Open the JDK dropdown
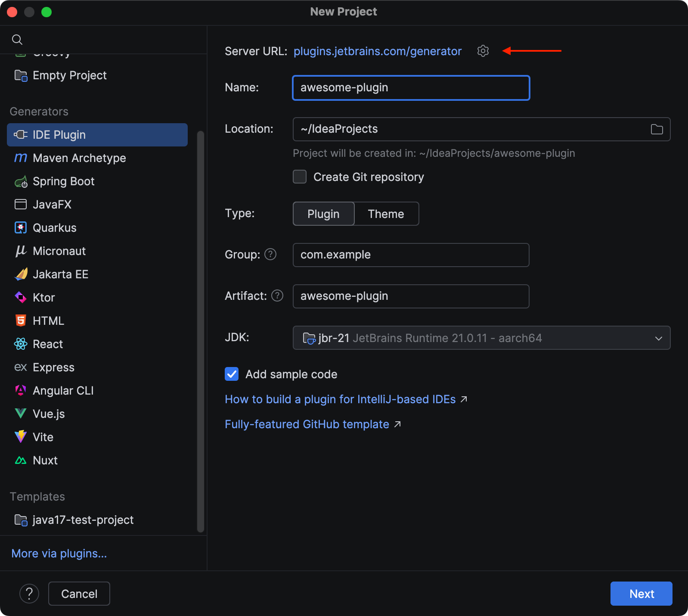 [x=481, y=338]
